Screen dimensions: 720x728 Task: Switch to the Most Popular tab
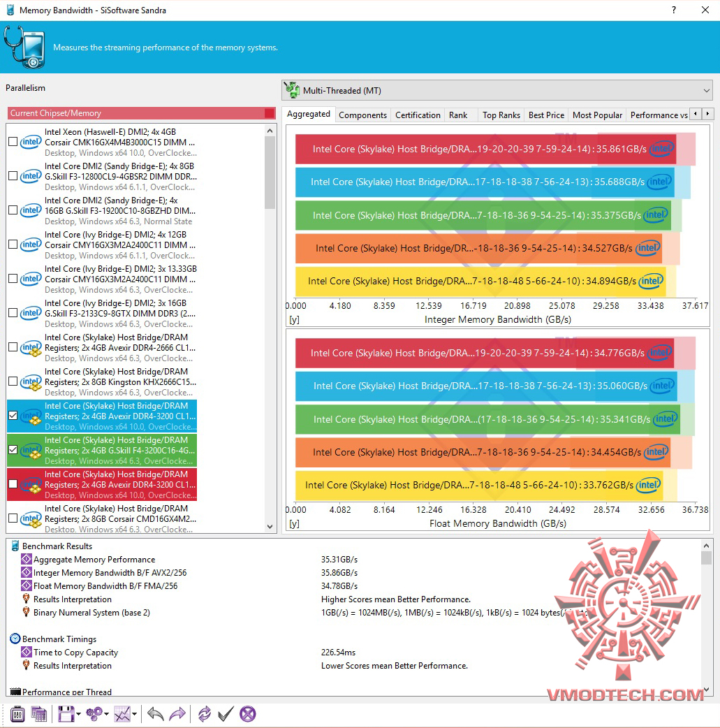click(598, 115)
